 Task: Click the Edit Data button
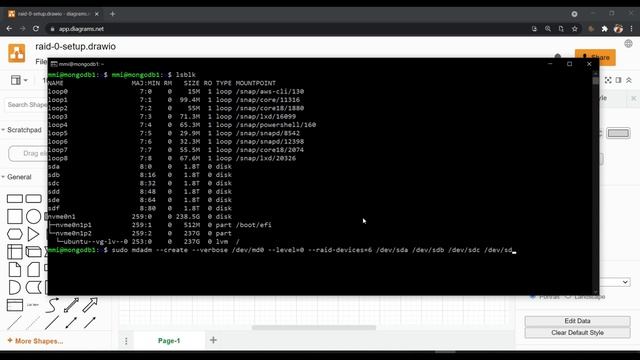click(x=577, y=321)
